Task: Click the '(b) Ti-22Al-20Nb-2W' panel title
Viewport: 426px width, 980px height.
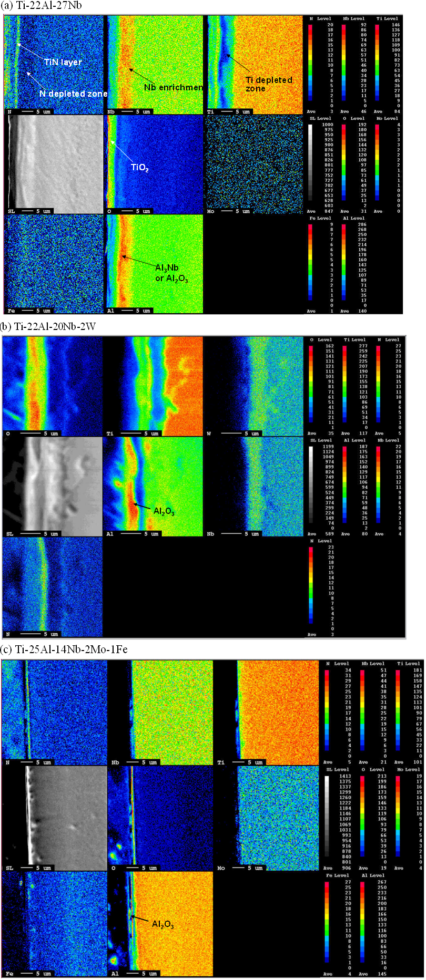Action: (x=48, y=326)
